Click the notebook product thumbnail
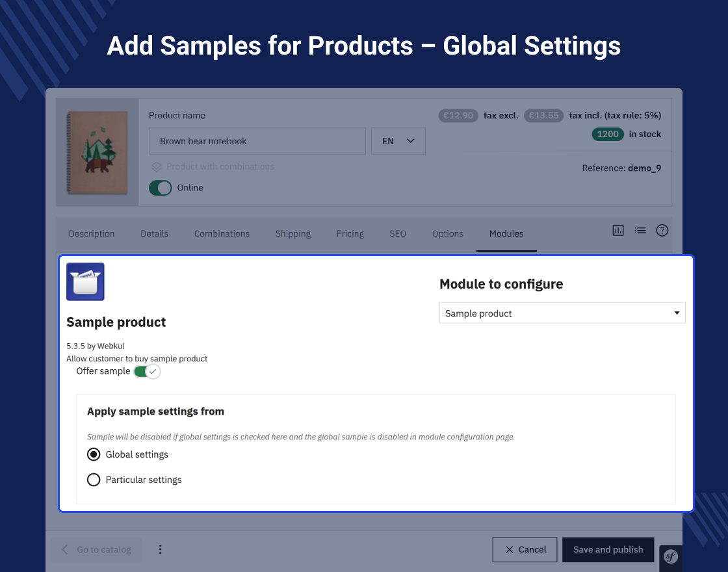728x572 pixels. point(97,152)
